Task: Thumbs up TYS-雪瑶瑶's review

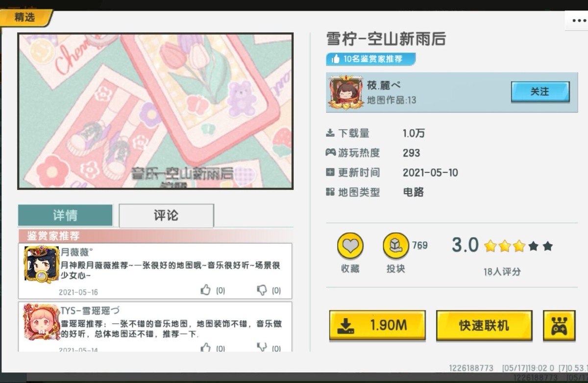Action: 206,347
